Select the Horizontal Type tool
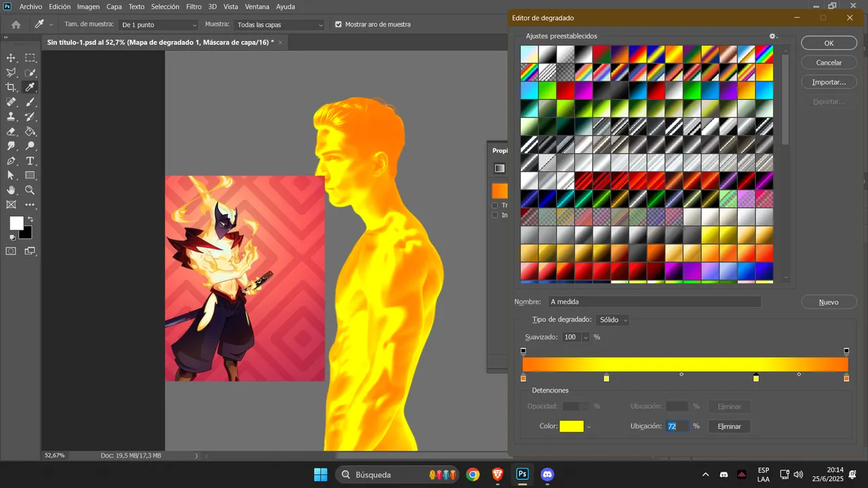The width and height of the screenshot is (868, 488). [31, 161]
